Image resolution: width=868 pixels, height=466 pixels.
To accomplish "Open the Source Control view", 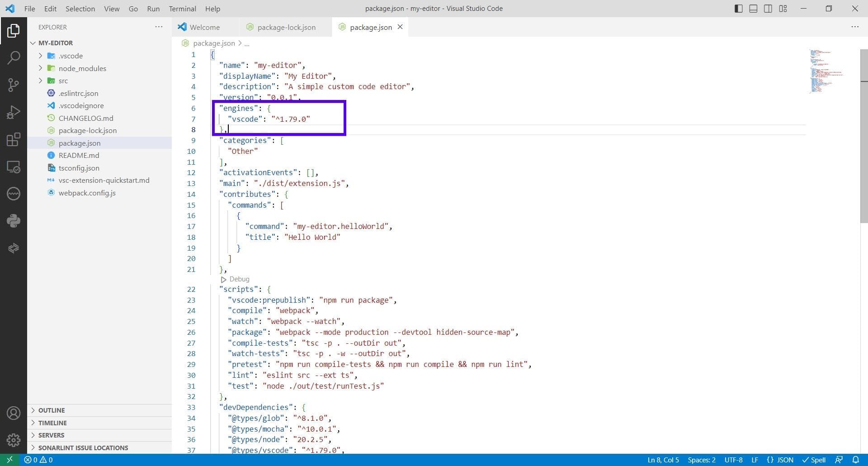I will (14, 85).
